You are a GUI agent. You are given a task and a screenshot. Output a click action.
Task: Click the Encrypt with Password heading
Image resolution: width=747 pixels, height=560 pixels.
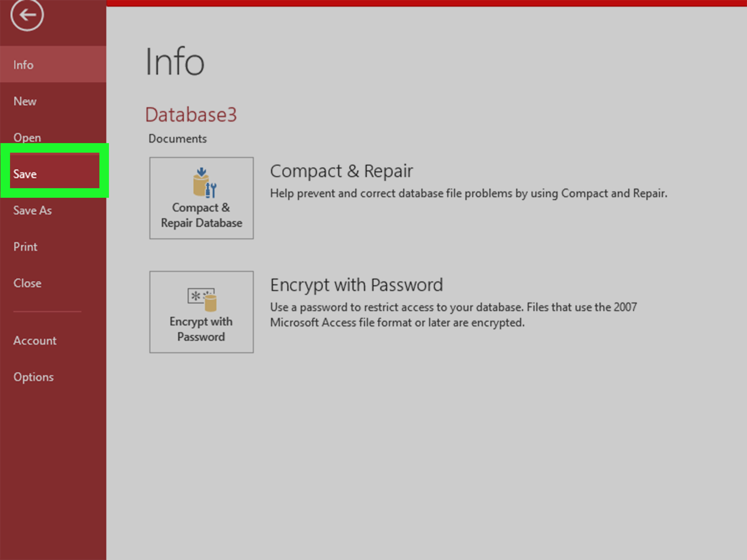pyautogui.click(x=356, y=285)
